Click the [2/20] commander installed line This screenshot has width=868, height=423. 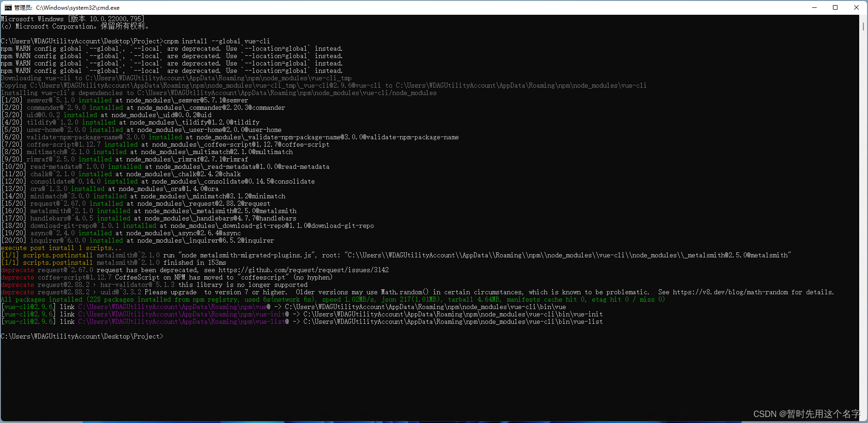coord(143,107)
